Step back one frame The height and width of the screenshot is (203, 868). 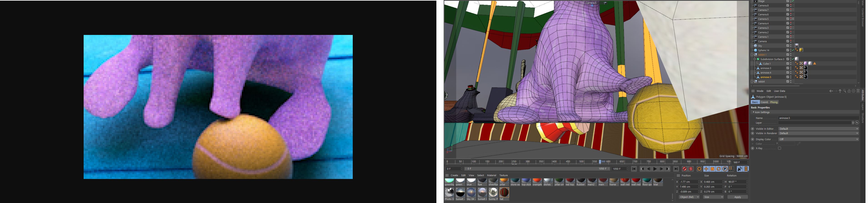[x=649, y=169]
